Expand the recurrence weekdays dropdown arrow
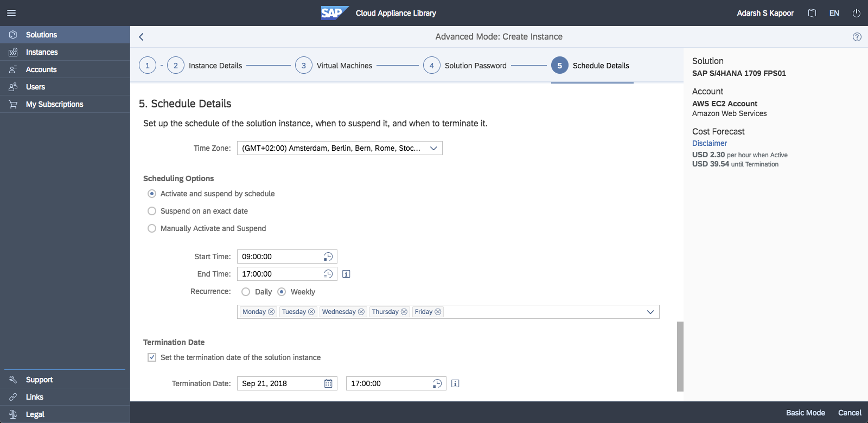Viewport: 868px width, 423px height. [x=650, y=312]
